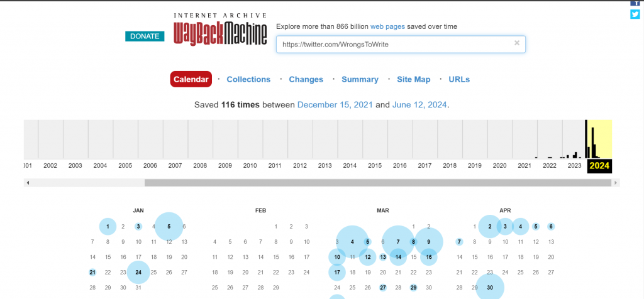644x299 pixels.
Task: Click the Facebook share icon
Action: (635, 3)
